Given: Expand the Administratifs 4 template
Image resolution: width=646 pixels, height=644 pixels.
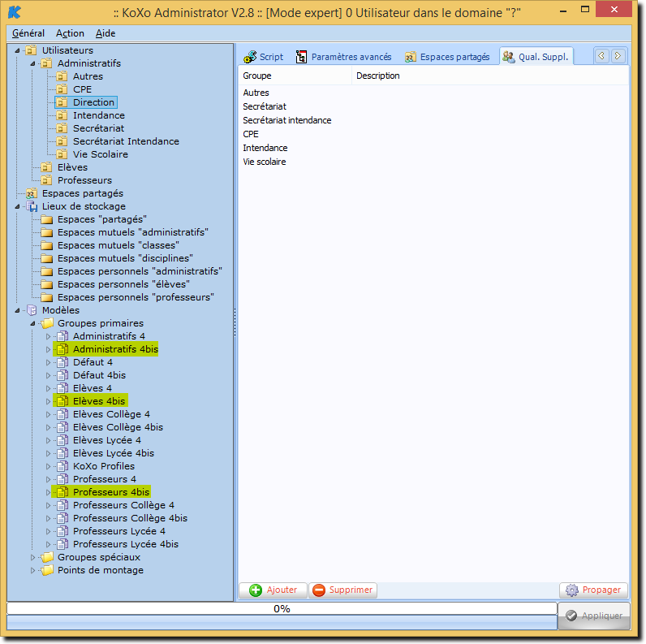Looking at the screenshot, I should (48, 336).
